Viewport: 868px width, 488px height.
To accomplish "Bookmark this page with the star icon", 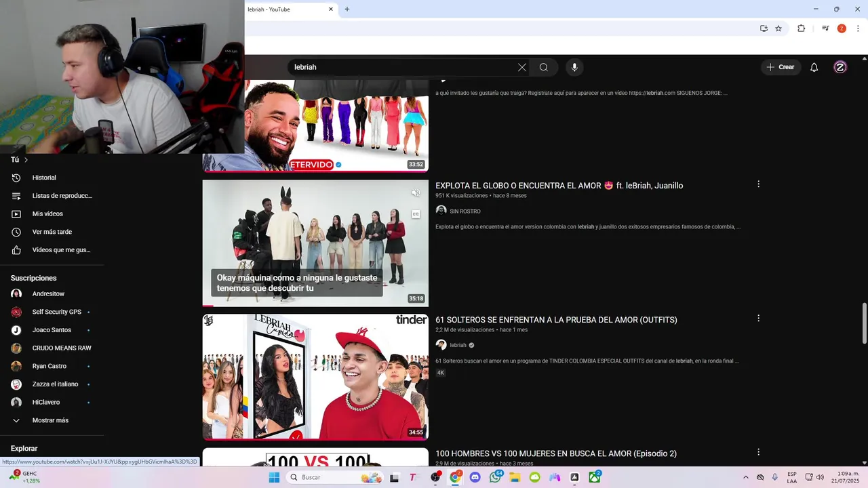I will [x=778, y=28].
